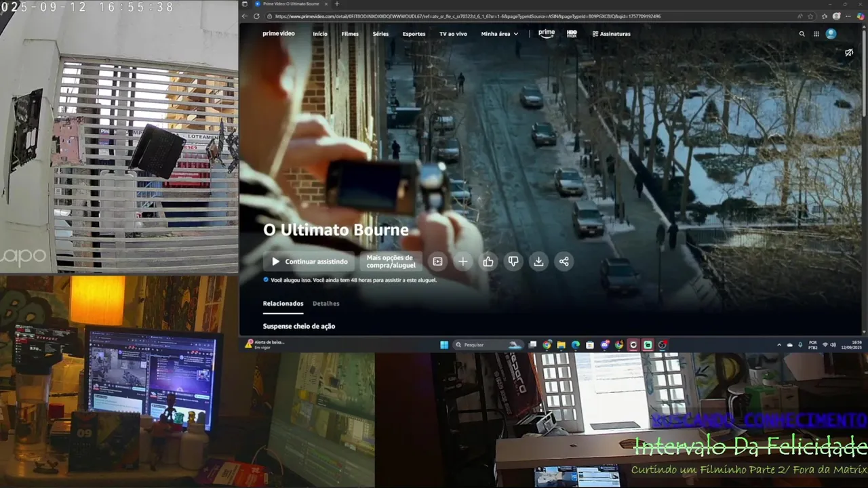Open a new browser tab
The image size is (868, 488).
[337, 4]
